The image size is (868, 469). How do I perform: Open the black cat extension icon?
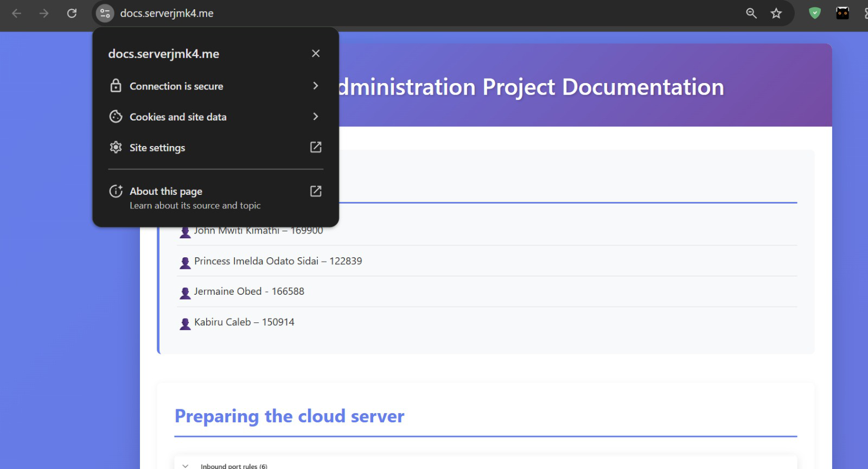point(843,13)
